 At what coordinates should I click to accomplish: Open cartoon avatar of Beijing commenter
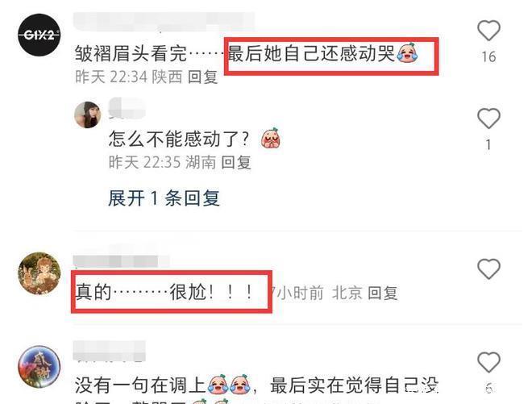(39, 273)
